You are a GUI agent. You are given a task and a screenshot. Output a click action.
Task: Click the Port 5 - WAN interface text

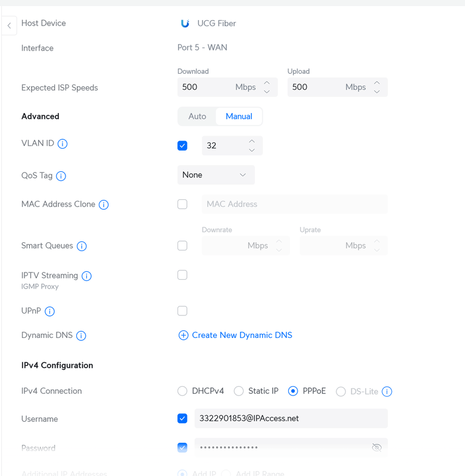coord(202,48)
